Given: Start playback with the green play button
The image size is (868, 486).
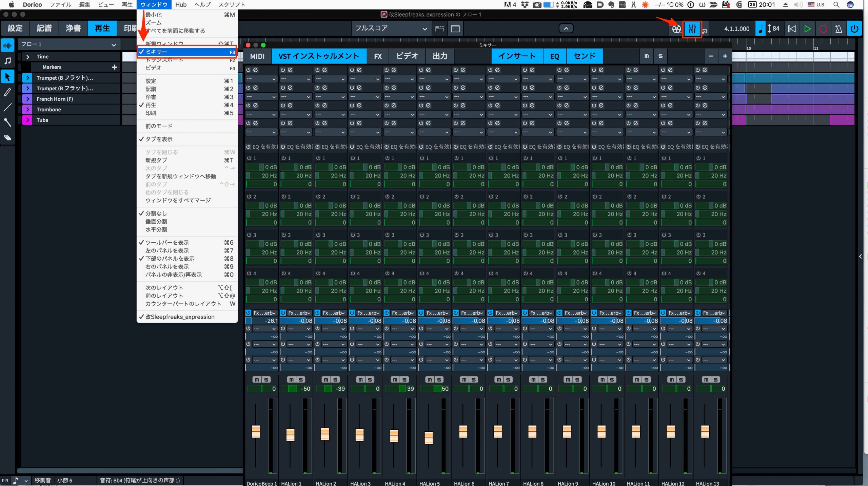Looking at the screenshot, I should click(x=807, y=29).
